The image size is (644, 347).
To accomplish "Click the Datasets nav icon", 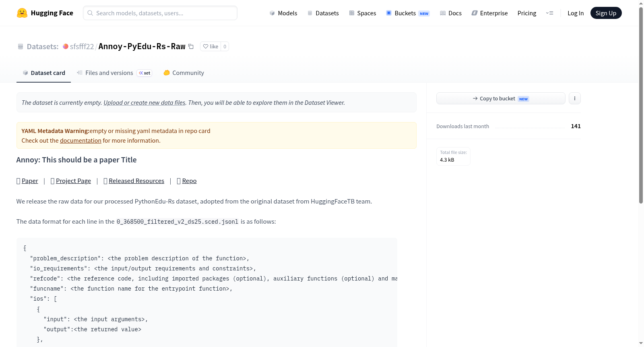I will point(310,13).
